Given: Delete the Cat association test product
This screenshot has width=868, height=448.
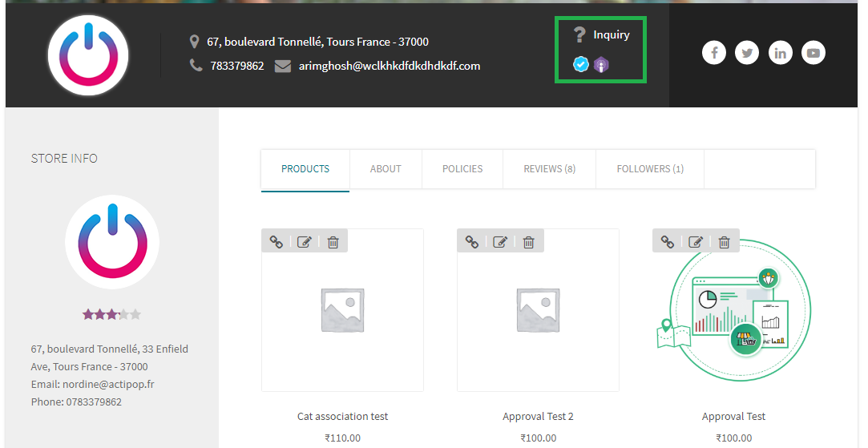Looking at the screenshot, I should coord(333,242).
